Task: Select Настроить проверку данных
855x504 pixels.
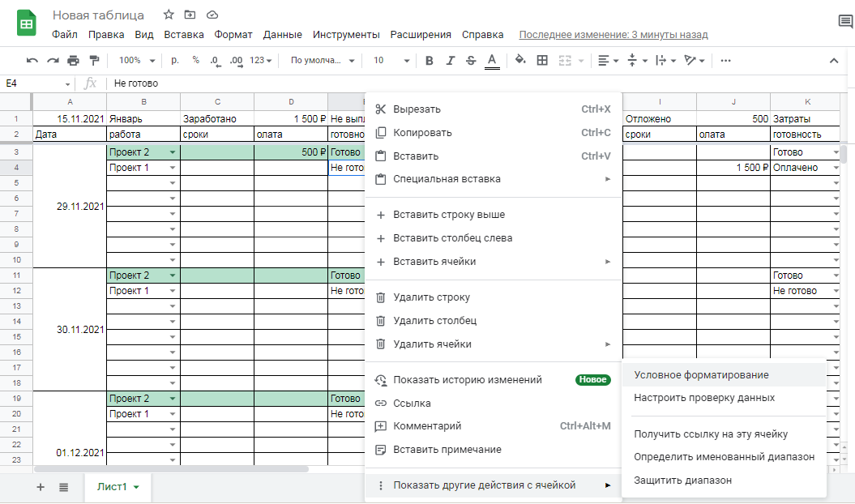Action: (x=724, y=398)
